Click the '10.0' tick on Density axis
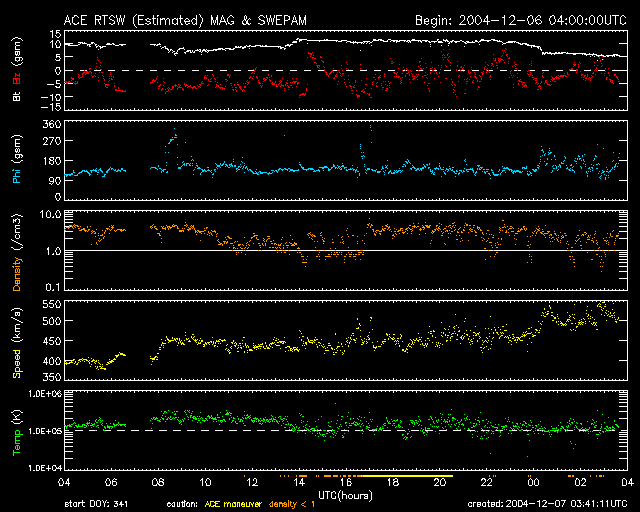 coord(50,215)
